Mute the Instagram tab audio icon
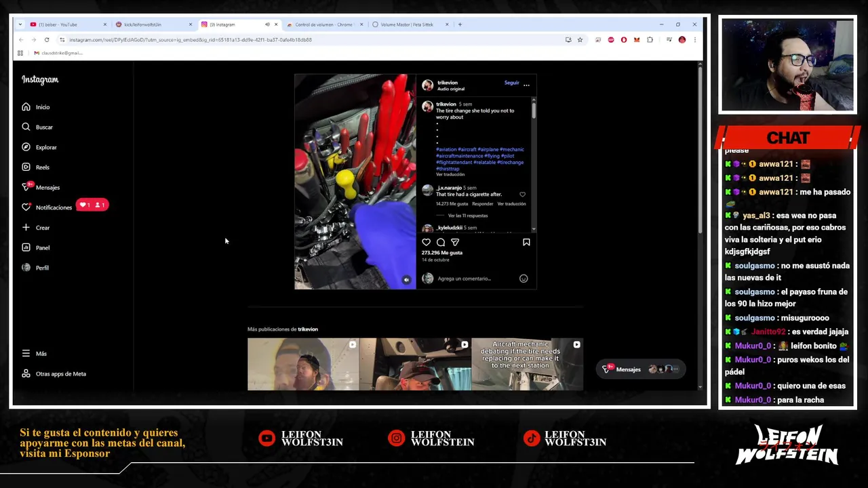This screenshot has height=488, width=868. point(267,24)
